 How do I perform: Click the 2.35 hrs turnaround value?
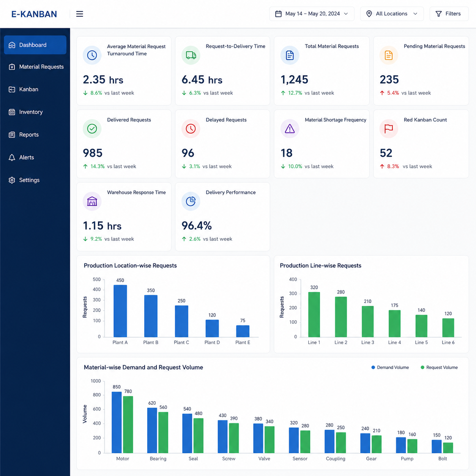103,80
